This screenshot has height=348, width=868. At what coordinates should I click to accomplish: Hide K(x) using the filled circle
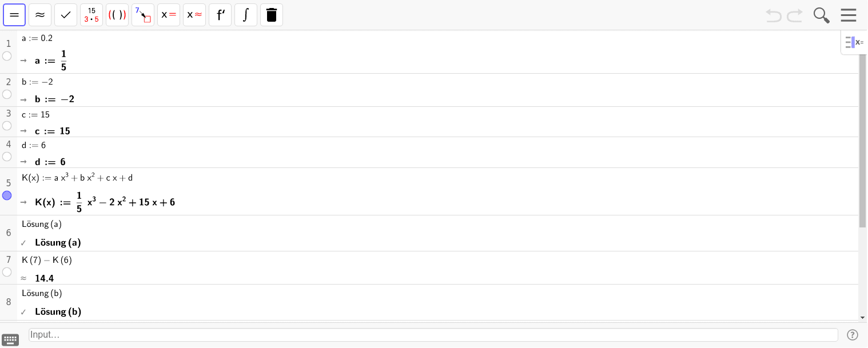click(7, 195)
